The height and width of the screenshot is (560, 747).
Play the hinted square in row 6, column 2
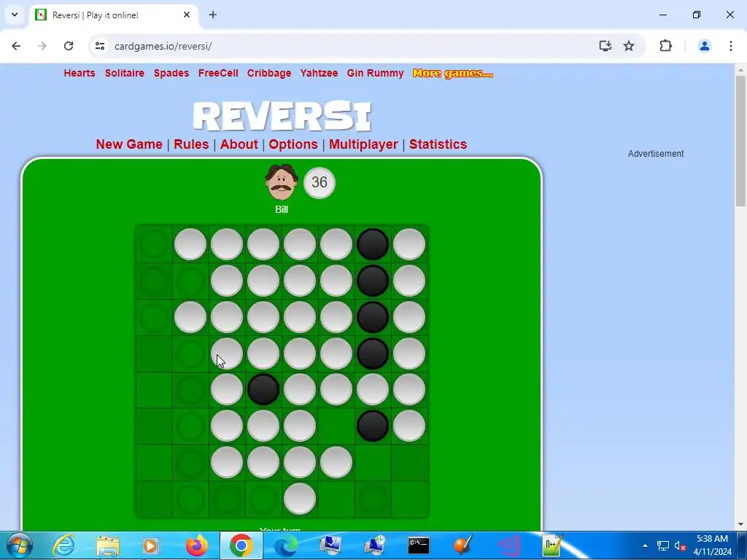pyautogui.click(x=190, y=426)
